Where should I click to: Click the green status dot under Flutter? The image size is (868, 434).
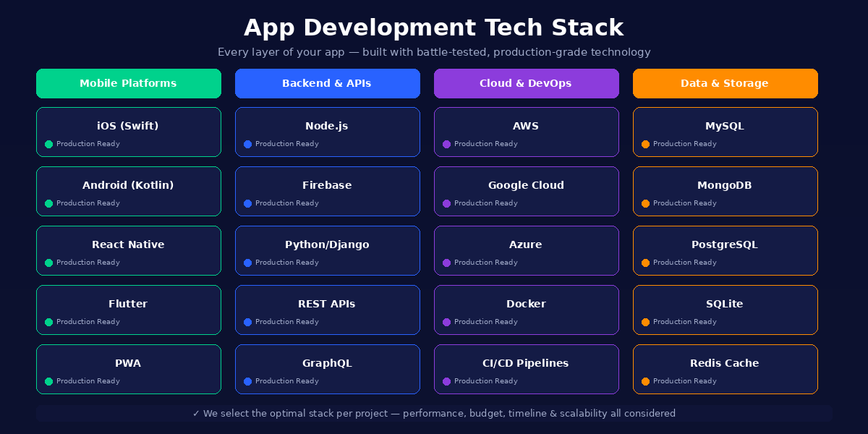[49, 322]
